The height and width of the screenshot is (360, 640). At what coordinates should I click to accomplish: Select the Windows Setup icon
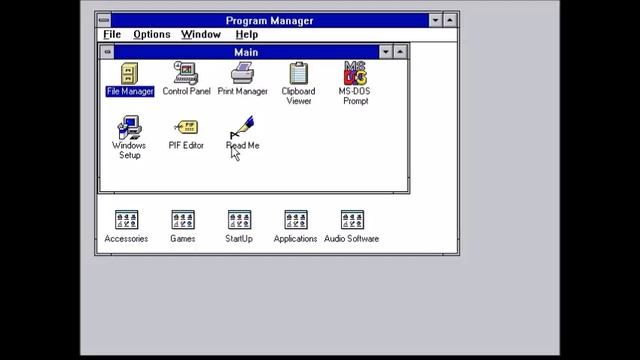click(x=129, y=127)
